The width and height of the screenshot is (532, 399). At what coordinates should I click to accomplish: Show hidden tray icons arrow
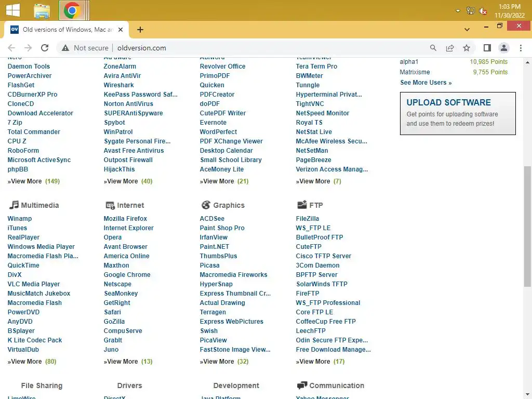click(x=458, y=11)
